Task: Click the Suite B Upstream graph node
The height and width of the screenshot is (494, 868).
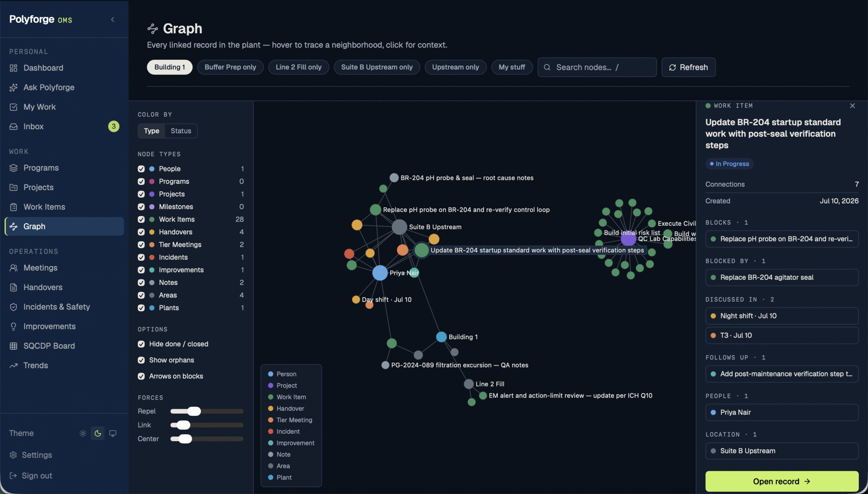Action: coord(399,227)
